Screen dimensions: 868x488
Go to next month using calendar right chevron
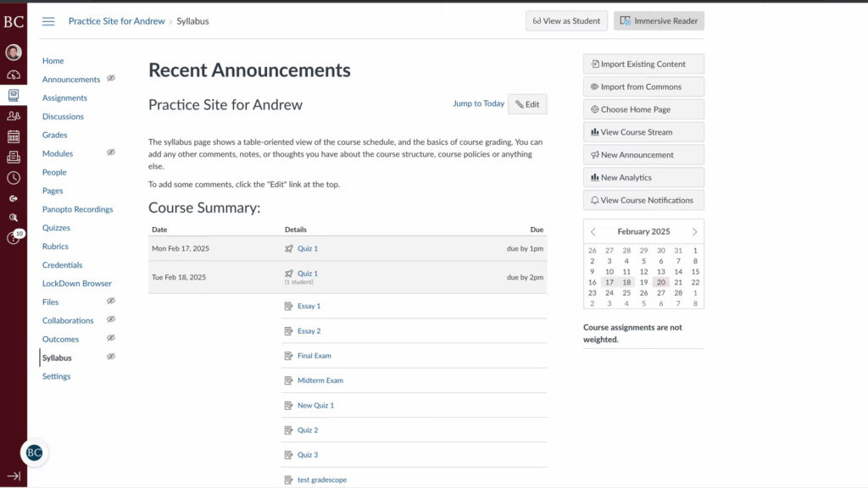click(693, 230)
